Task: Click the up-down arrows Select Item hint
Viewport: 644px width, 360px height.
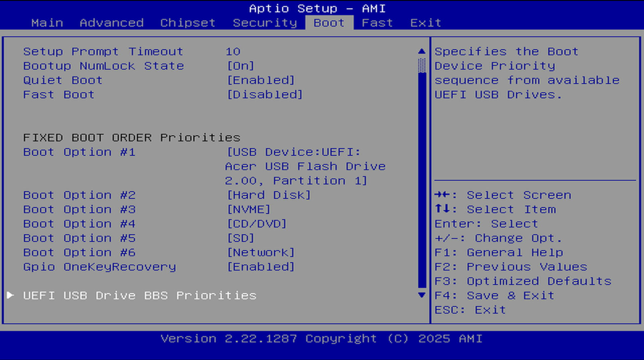Action: (x=495, y=209)
